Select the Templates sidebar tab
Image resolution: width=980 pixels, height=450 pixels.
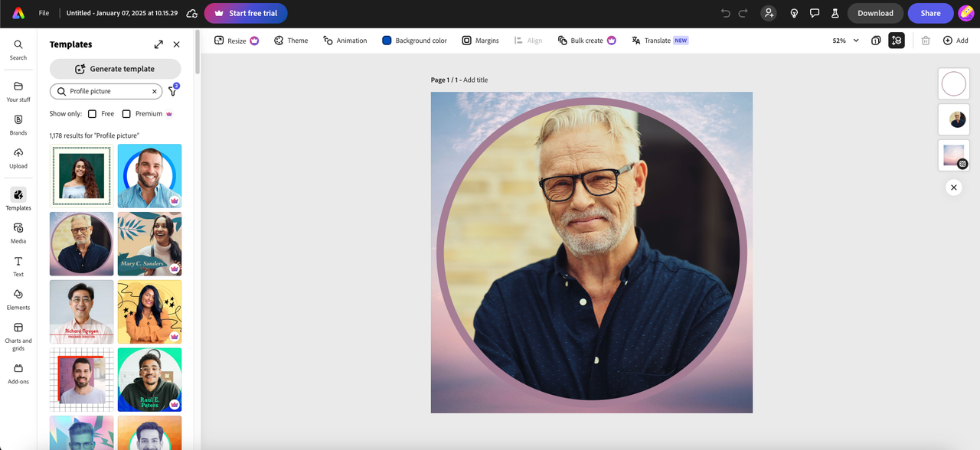pyautogui.click(x=18, y=199)
